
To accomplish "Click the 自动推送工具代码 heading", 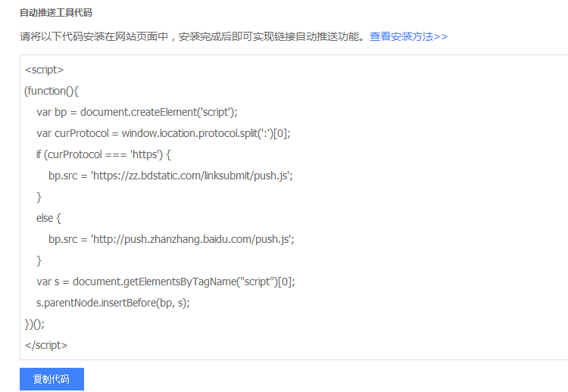I will [57, 14].
